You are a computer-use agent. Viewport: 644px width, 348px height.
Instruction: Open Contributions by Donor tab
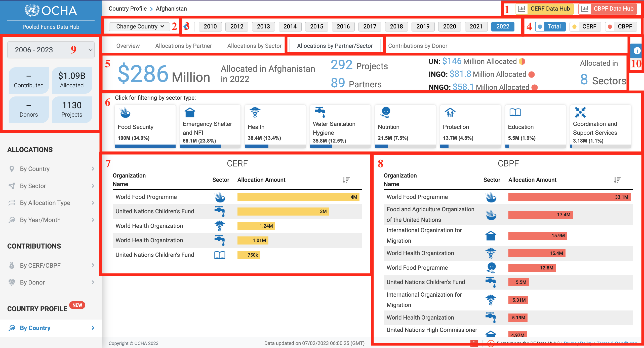pos(418,46)
